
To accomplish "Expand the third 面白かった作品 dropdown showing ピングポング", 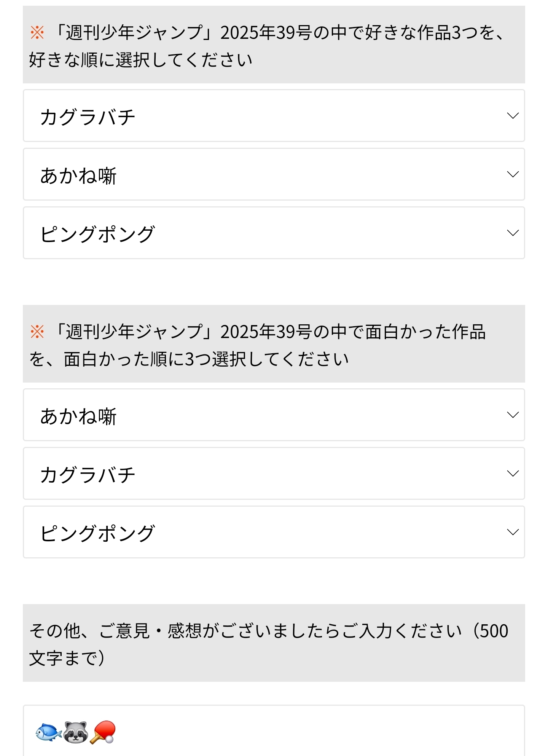I will [x=266, y=532].
